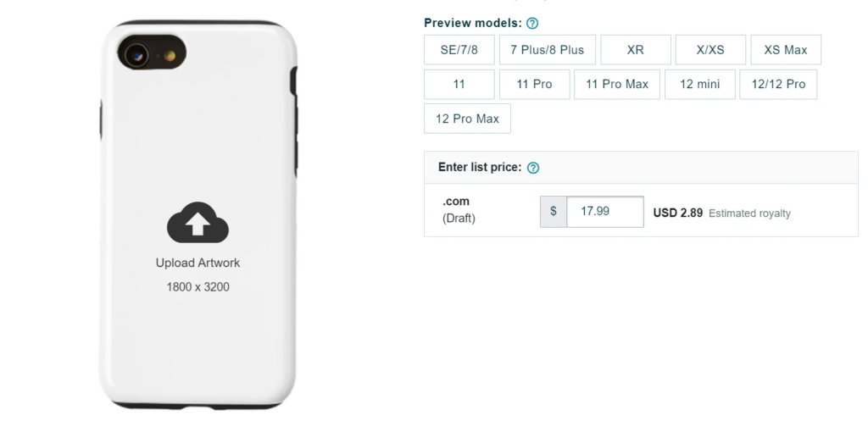Screen dimensions: 868x421
Task: Click the USD 2.89 estimated royalty text
Action: [x=677, y=213]
